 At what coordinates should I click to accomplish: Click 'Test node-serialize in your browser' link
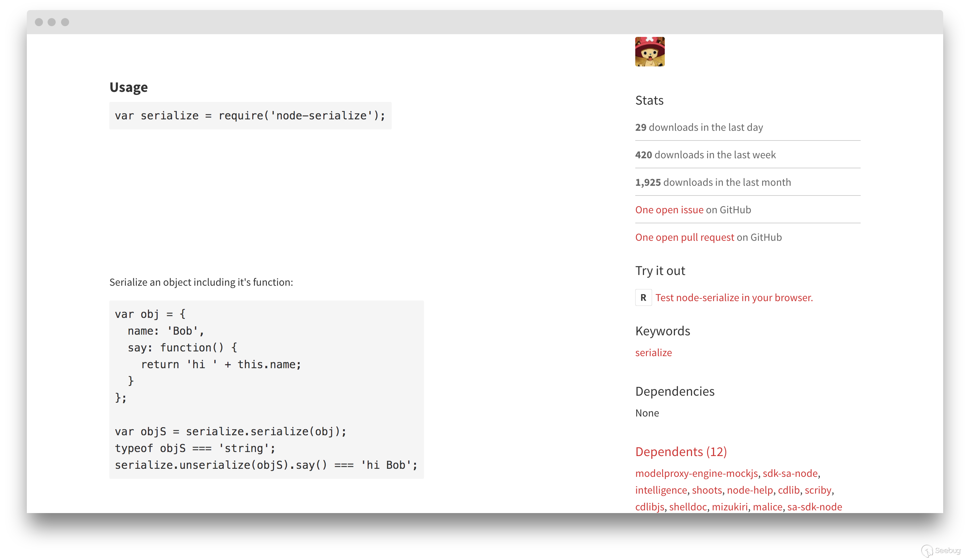coord(734,297)
